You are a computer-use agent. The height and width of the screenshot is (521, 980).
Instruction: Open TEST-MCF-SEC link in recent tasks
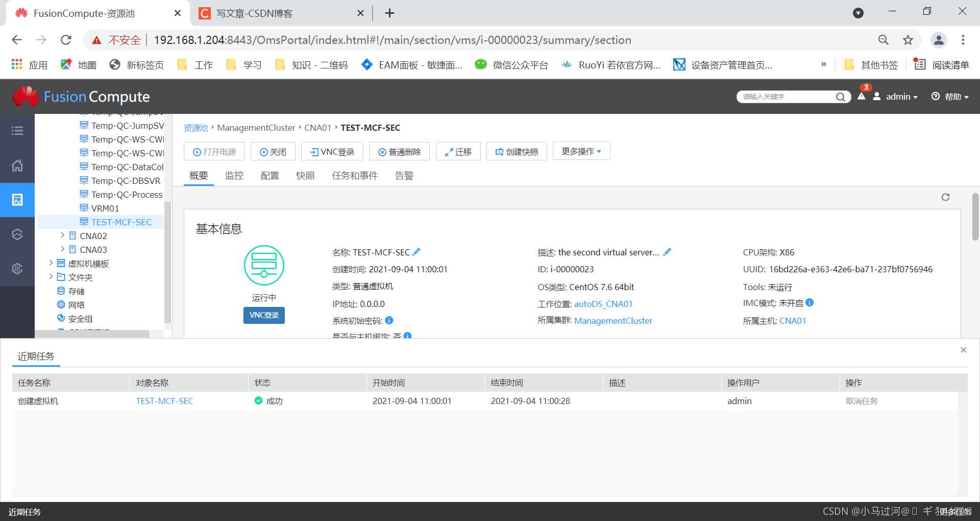(164, 401)
